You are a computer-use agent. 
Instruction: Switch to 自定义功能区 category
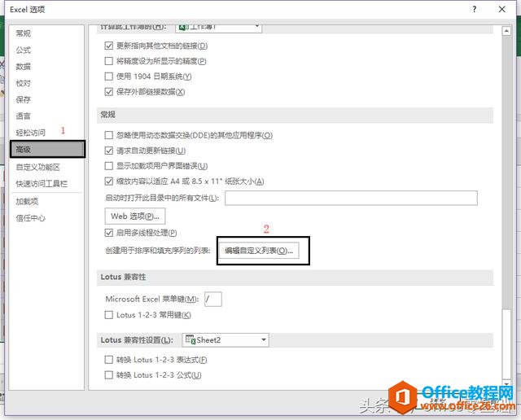click(38, 167)
